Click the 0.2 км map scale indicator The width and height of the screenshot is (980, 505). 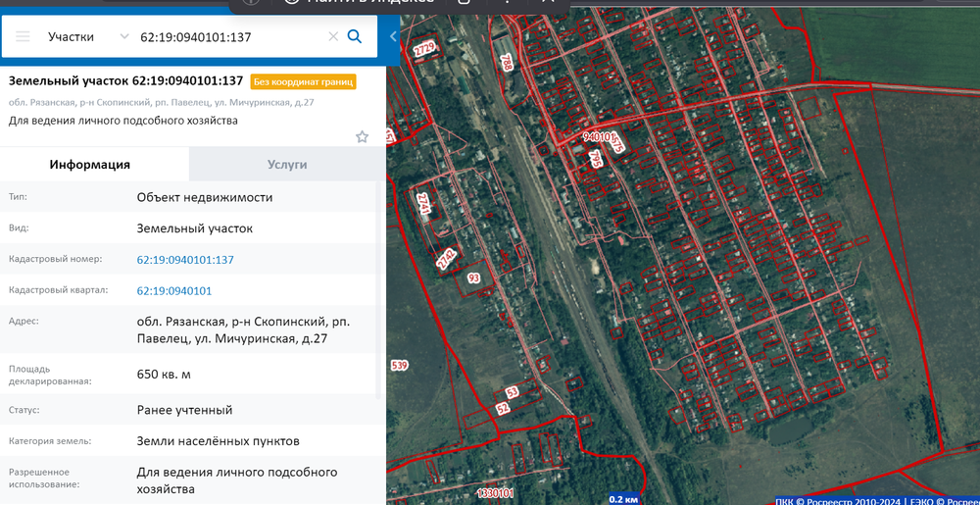point(623,498)
